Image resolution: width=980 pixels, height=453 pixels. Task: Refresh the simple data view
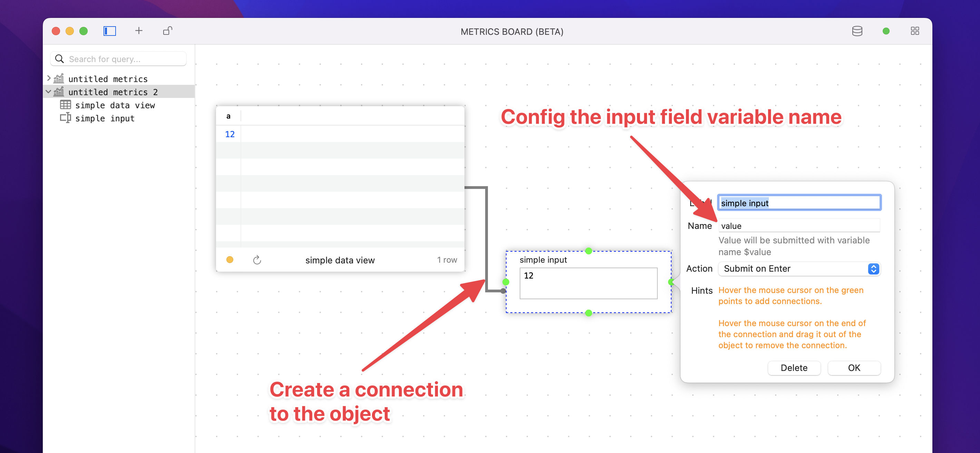click(257, 260)
